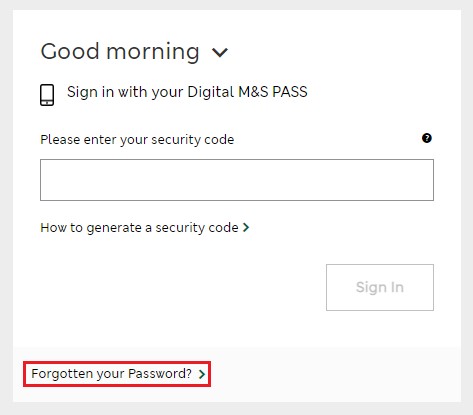Screen dimensions: 473x415
Task: Select the Digital M&S PASS sign-in option
Action: (x=174, y=93)
